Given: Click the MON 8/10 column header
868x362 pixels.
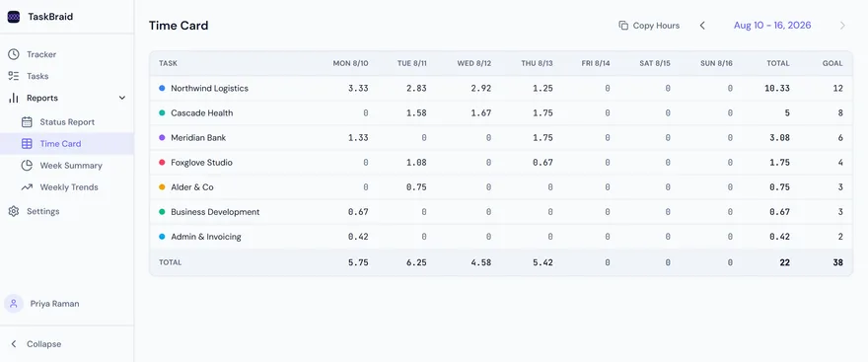Looking at the screenshot, I should tap(350, 63).
